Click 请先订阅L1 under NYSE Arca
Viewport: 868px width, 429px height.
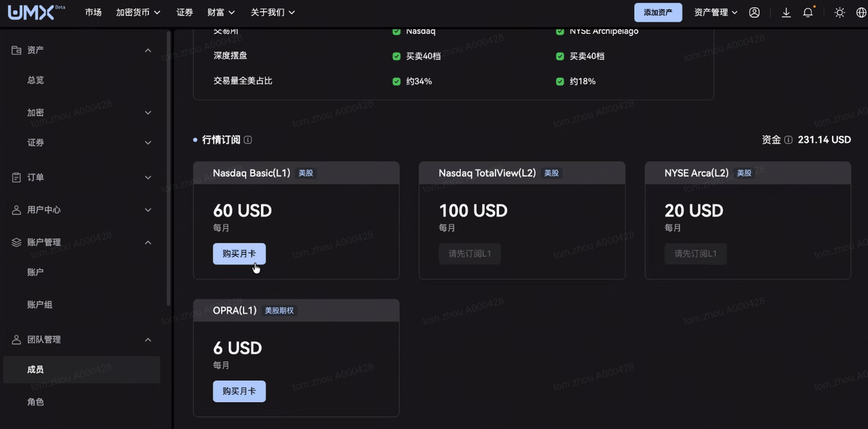coord(696,253)
